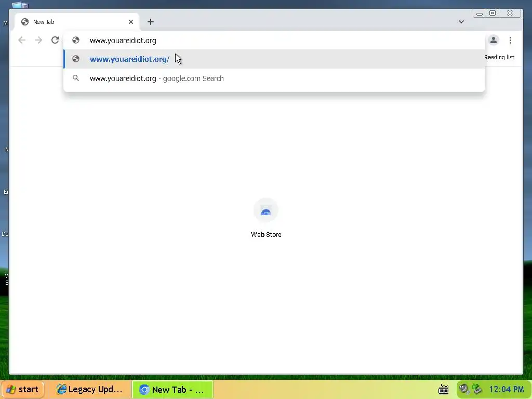Open the Reading list

tap(500, 57)
